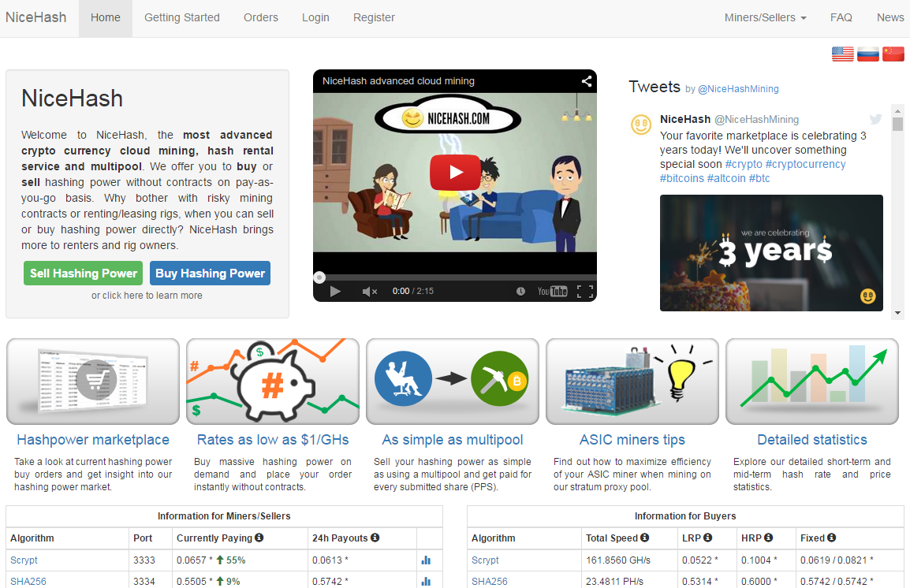Viewport: 910px width, 588px height.
Task: Click the #altcoin hashtag
Action: (726, 178)
